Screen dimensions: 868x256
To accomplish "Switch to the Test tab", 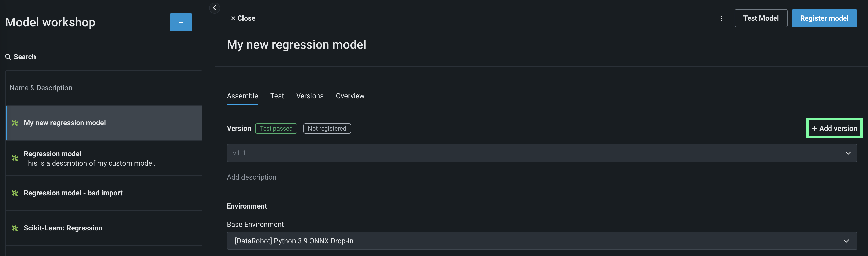I will click(277, 96).
